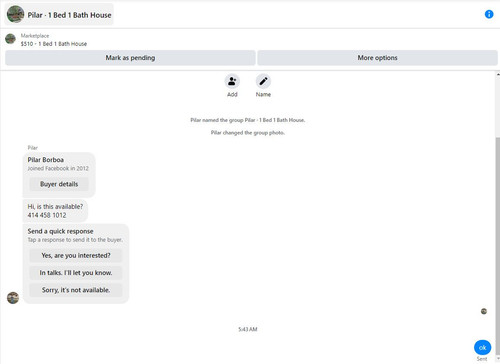The width and height of the screenshot is (500, 364).
Task: Click Pilar's avatar beside the messages
Action: point(13,298)
